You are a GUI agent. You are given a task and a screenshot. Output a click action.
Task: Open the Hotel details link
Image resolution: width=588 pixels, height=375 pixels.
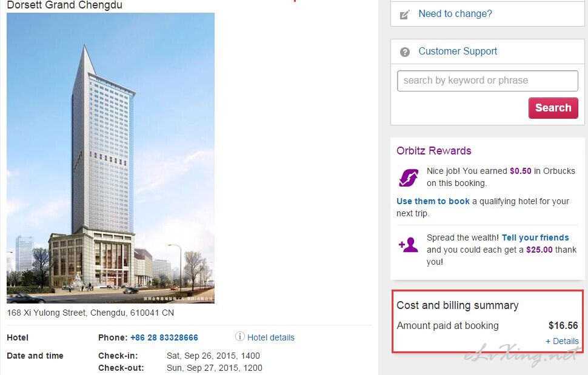click(x=271, y=337)
